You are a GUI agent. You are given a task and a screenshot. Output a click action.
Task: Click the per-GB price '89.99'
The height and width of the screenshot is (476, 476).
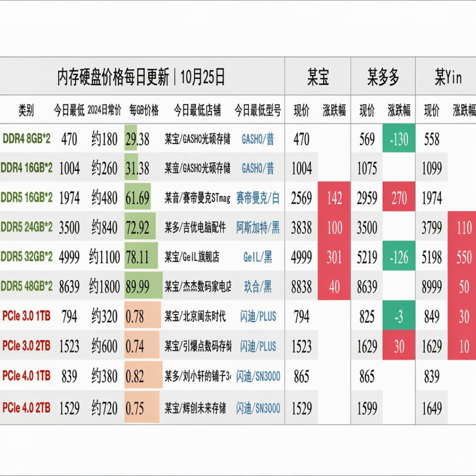[138, 286]
